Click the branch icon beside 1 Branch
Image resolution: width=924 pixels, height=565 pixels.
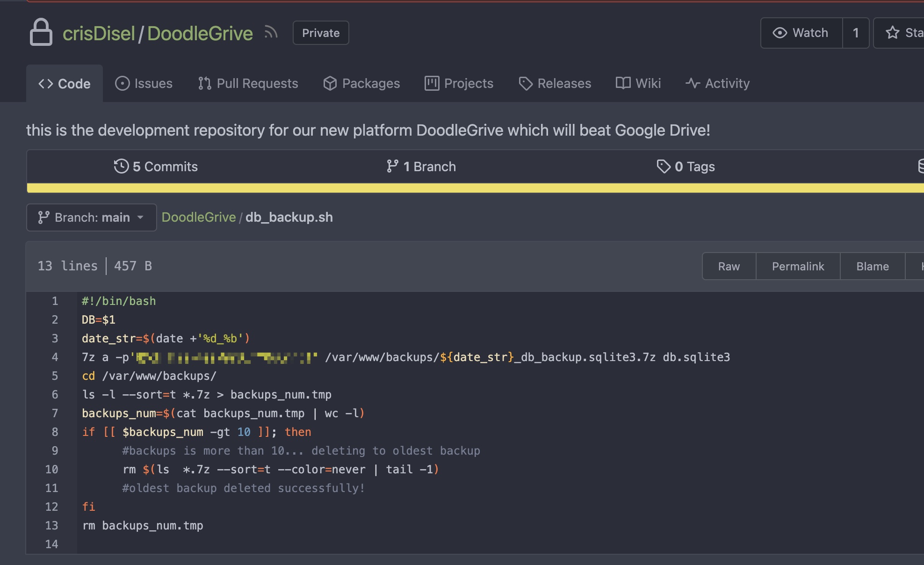pos(392,167)
